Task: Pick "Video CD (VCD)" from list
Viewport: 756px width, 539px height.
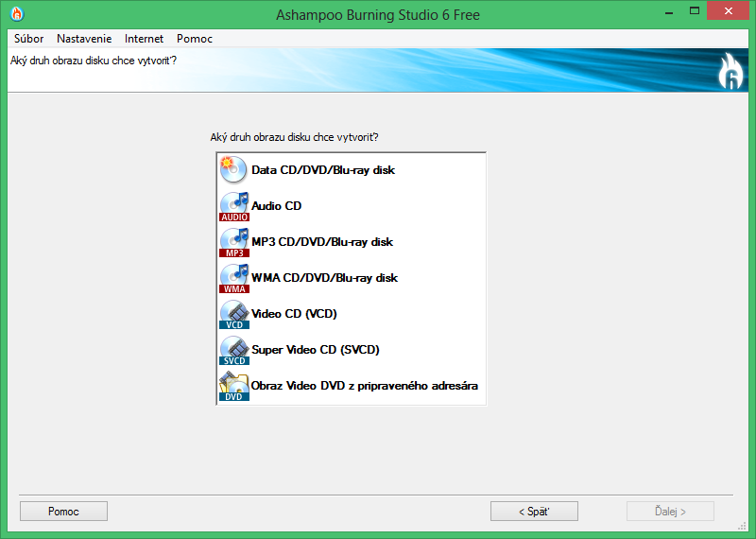Action: pyautogui.click(x=351, y=314)
